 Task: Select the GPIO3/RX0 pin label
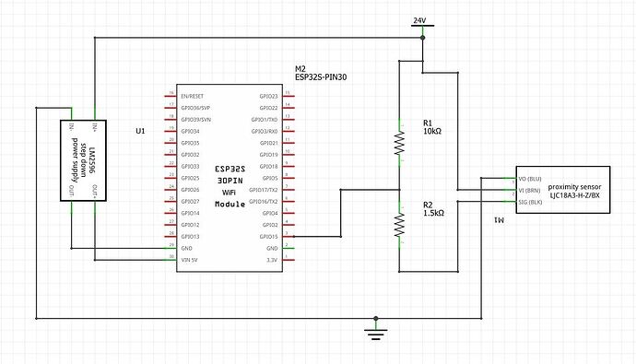pos(265,132)
